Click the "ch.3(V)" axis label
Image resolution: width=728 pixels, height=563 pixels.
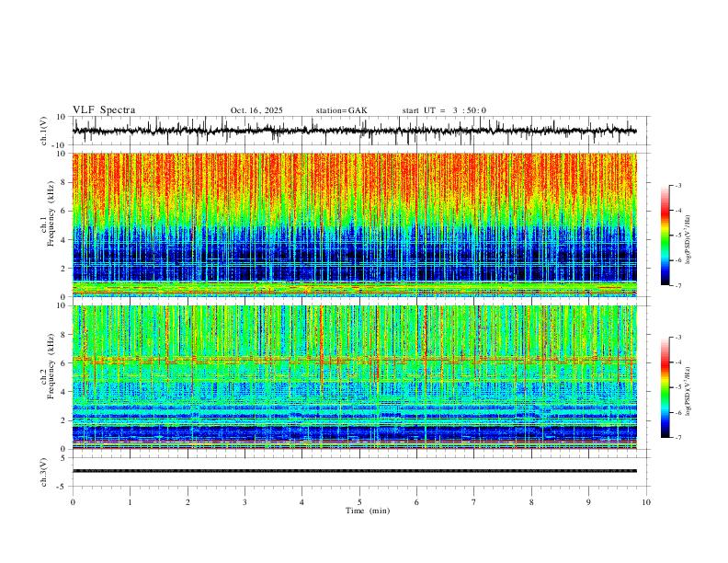(44, 473)
